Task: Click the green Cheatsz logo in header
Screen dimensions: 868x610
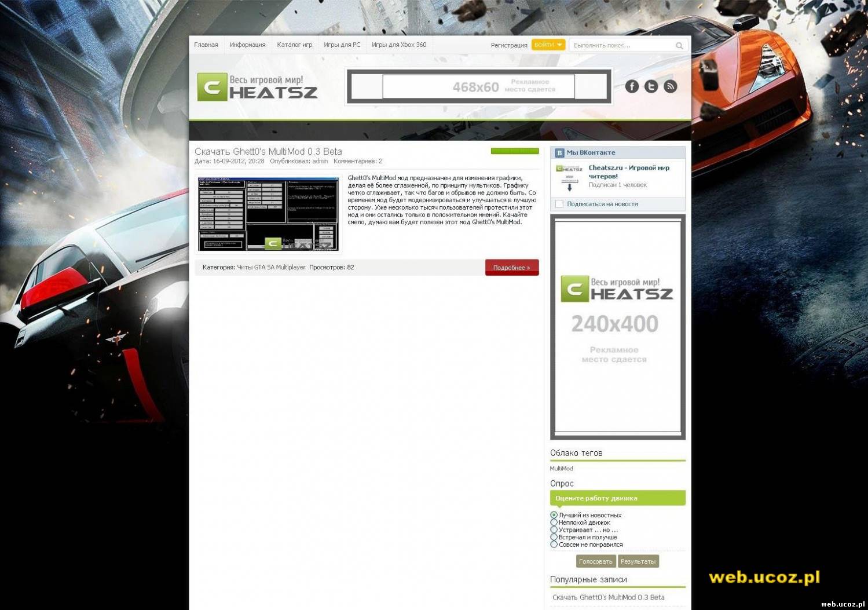Action: 257,87
